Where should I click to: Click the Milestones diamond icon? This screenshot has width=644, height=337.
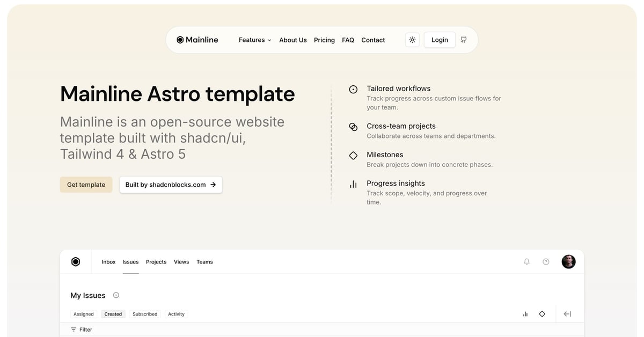(353, 156)
